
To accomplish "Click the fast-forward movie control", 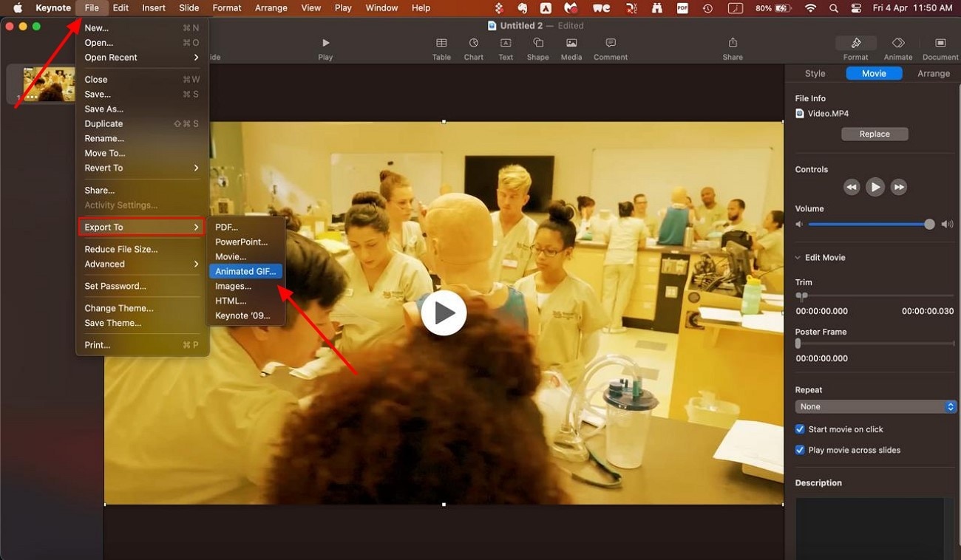I will [x=898, y=187].
